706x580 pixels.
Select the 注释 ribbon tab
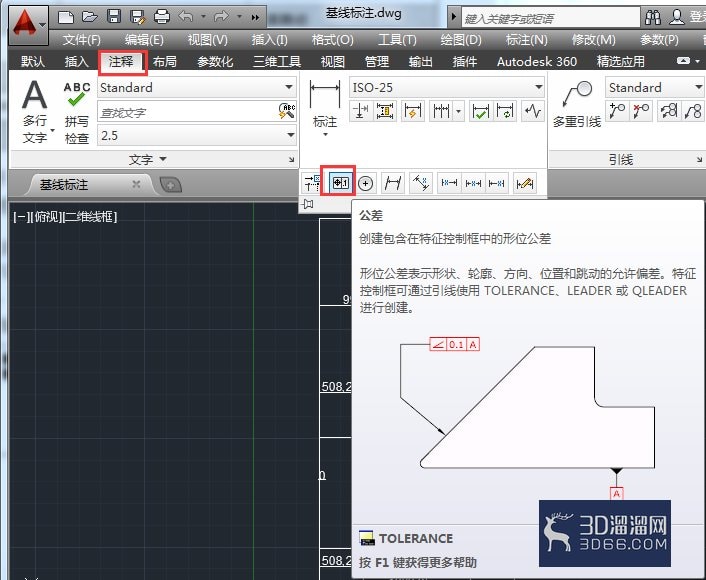tap(121, 61)
